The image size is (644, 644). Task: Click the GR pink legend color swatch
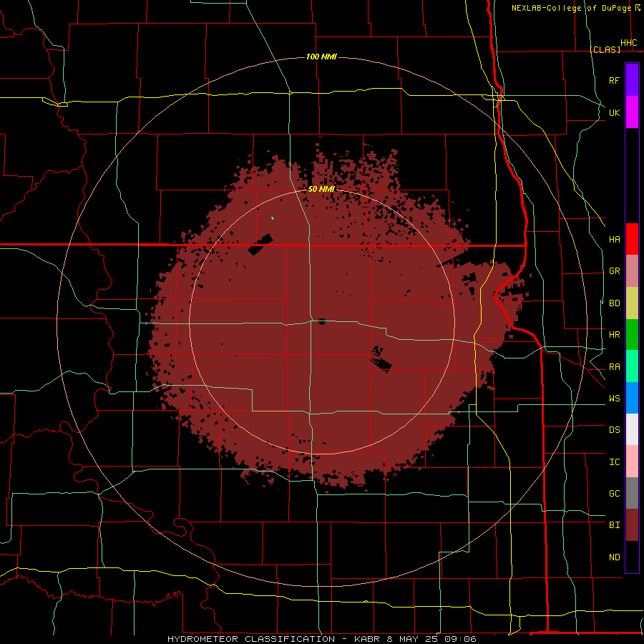632,270
